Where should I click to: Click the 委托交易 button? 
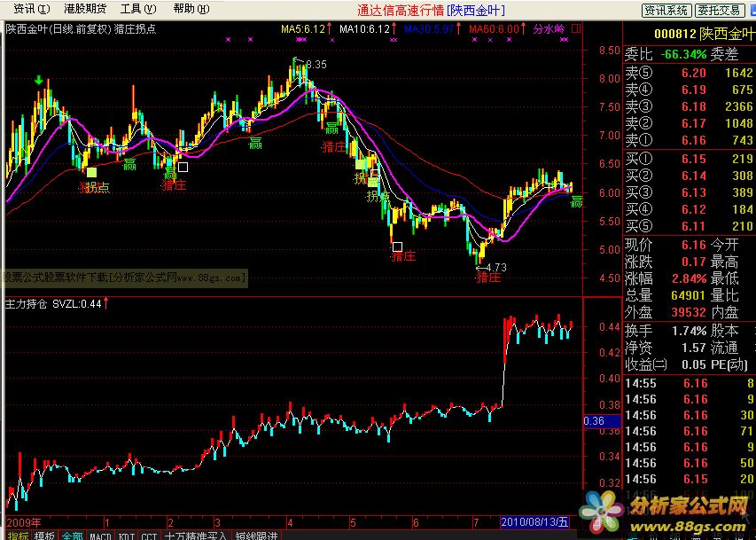coord(719,10)
